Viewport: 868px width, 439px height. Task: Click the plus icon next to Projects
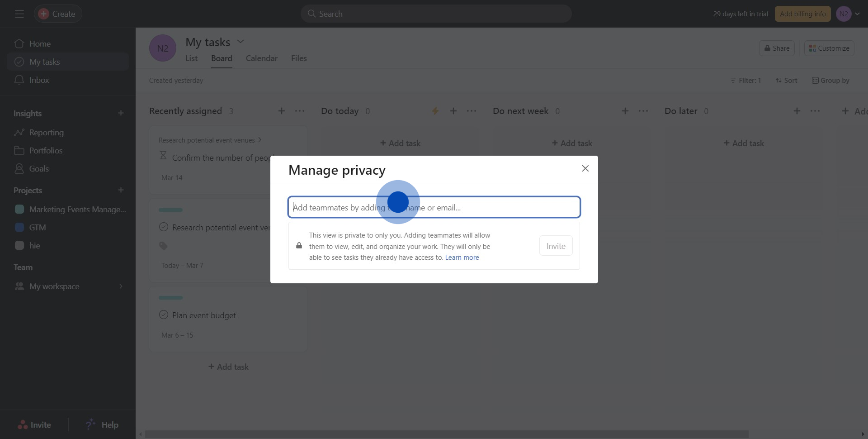[x=121, y=191]
